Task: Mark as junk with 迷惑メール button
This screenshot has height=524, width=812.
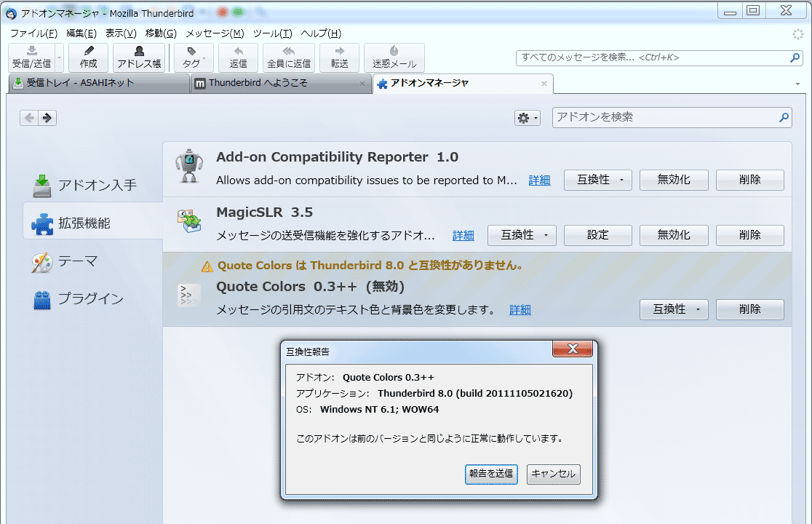Action: [394, 57]
